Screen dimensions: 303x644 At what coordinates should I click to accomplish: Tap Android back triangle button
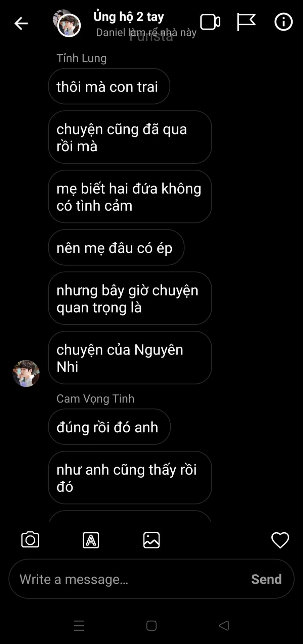(224, 626)
